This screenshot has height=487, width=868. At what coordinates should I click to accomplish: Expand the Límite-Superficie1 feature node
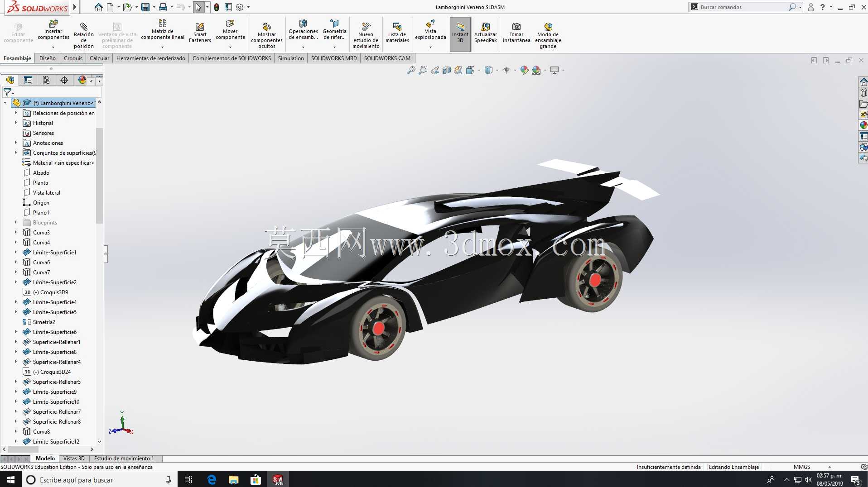16,252
